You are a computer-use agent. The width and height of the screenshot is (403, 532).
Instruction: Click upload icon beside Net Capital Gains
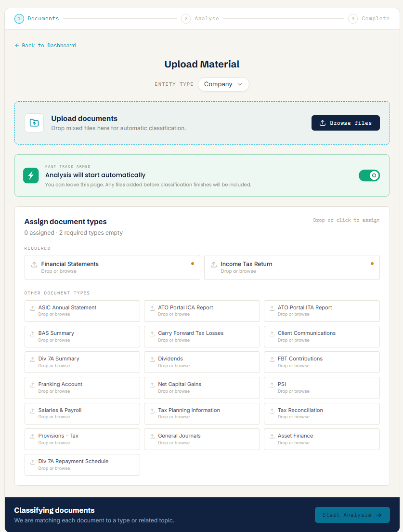click(x=152, y=385)
